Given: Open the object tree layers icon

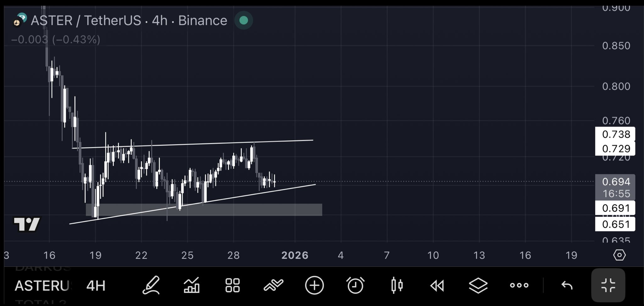Looking at the screenshot, I should tap(478, 285).
